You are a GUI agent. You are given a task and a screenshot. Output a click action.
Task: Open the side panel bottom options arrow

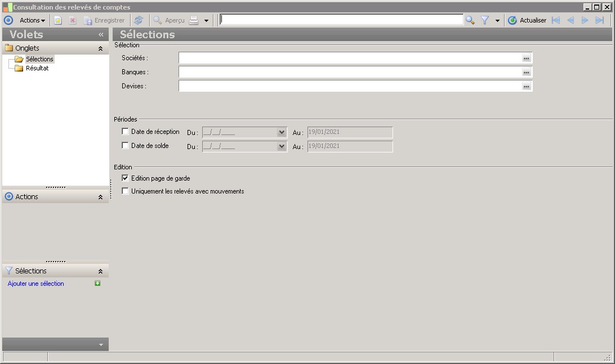tap(101, 345)
